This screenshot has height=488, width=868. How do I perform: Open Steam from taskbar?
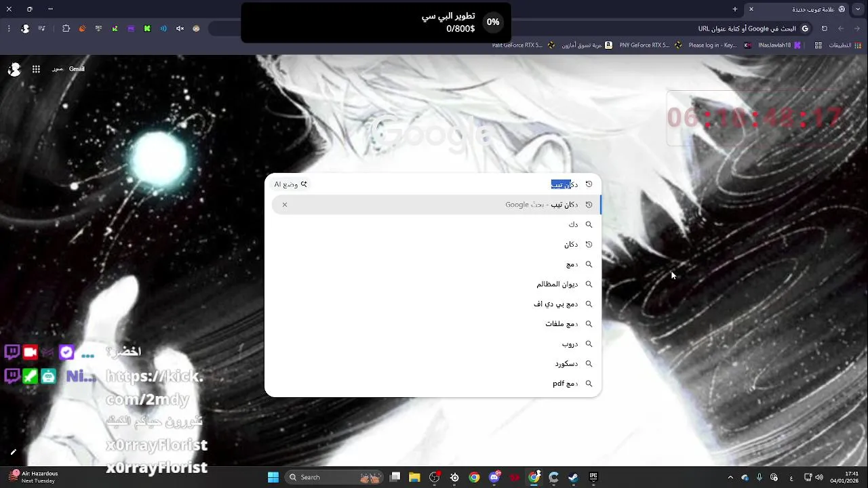573,477
